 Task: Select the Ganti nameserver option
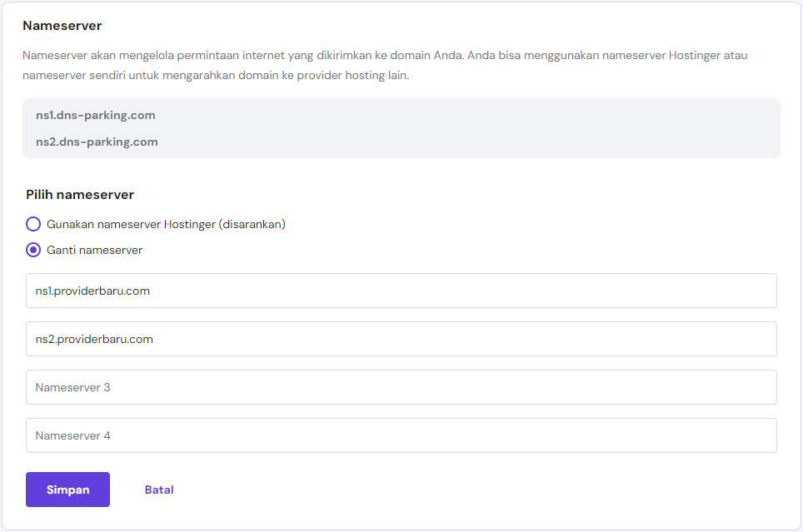[32, 249]
